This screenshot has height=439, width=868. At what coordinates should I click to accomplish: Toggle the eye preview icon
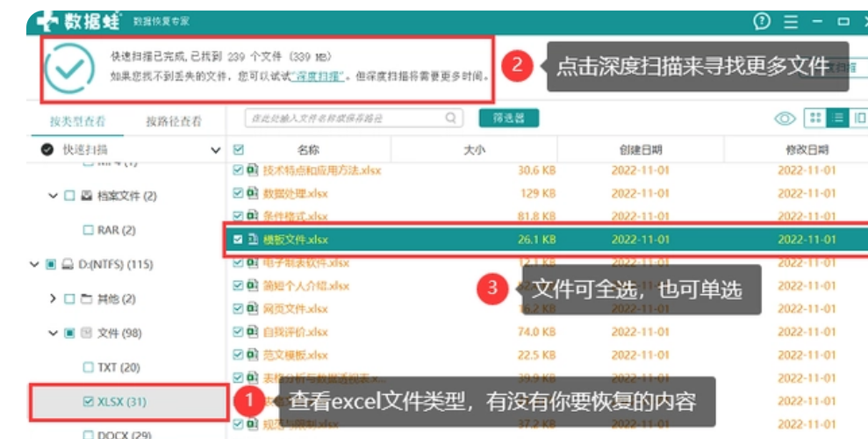pos(785,118)
